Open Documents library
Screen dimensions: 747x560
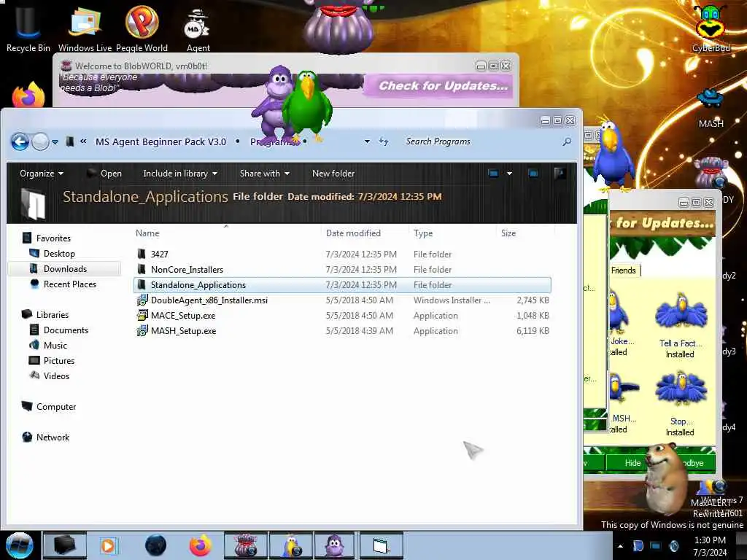pos(66,330)
